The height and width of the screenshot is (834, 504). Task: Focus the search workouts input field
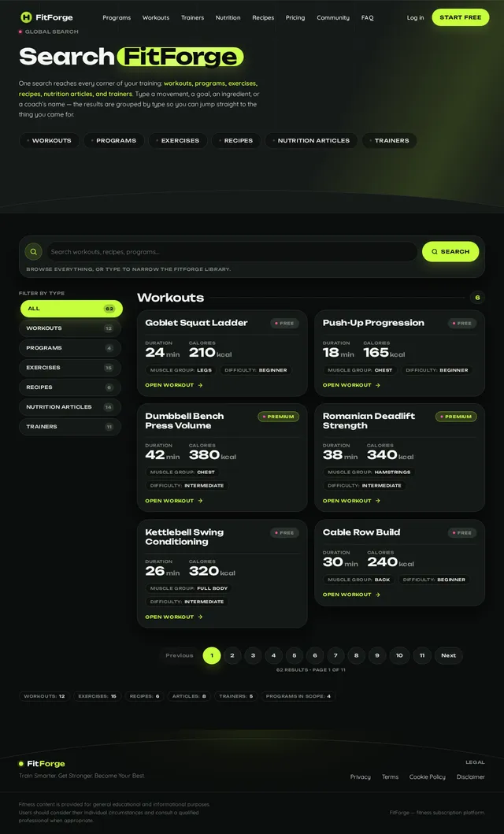(x=232, y=251)
